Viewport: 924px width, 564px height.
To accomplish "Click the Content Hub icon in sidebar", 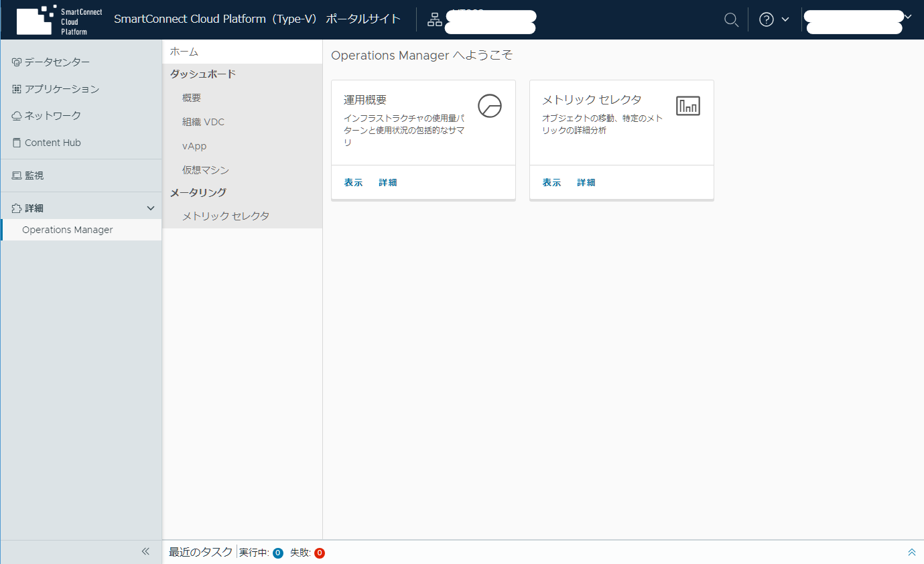I will [17, 143].
